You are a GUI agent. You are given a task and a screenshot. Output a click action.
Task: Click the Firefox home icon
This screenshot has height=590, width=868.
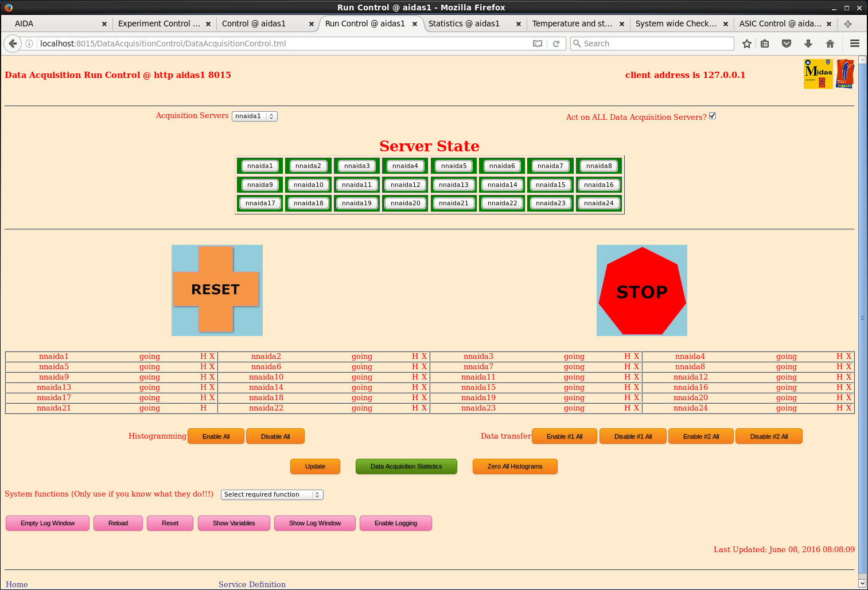(830, 44)
